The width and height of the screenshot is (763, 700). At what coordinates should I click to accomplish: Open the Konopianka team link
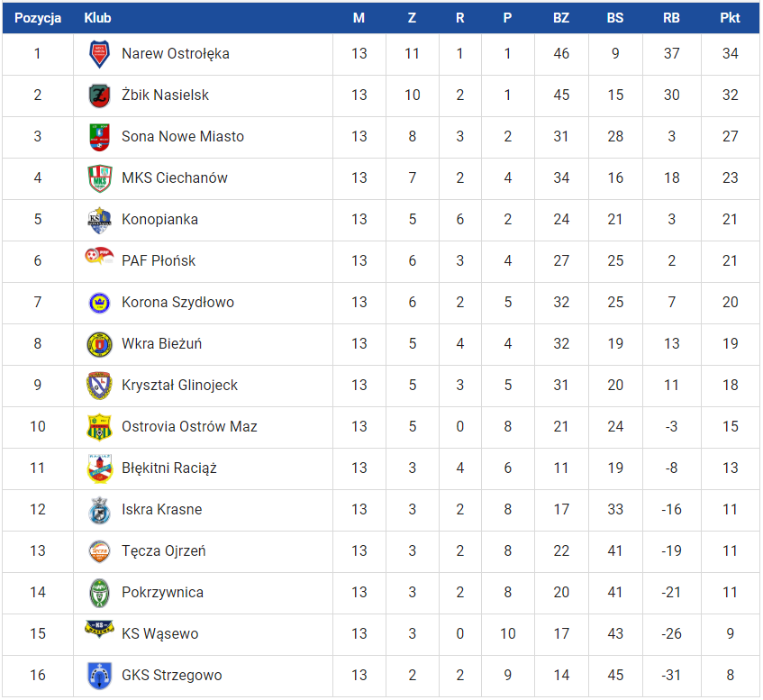[x=159, y=220]
